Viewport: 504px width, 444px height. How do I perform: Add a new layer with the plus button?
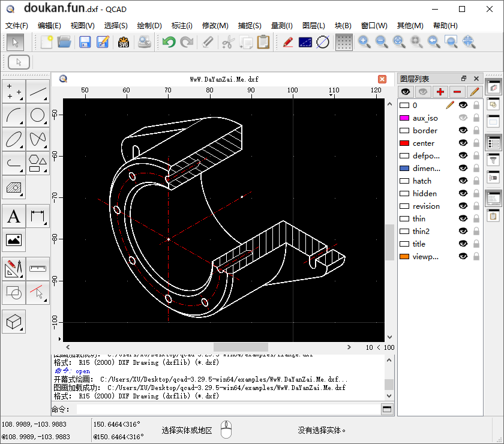point(441,91)
